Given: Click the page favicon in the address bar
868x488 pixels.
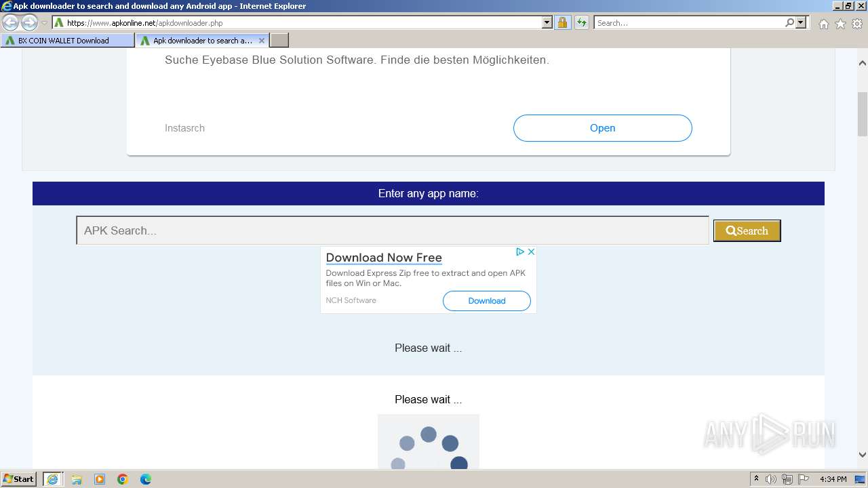Looking at the screenshot, I should point(59,23).
